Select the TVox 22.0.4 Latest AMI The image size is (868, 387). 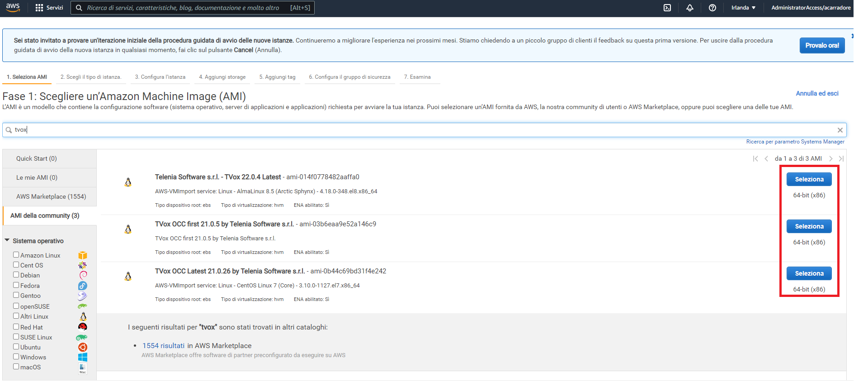[809, 179]
